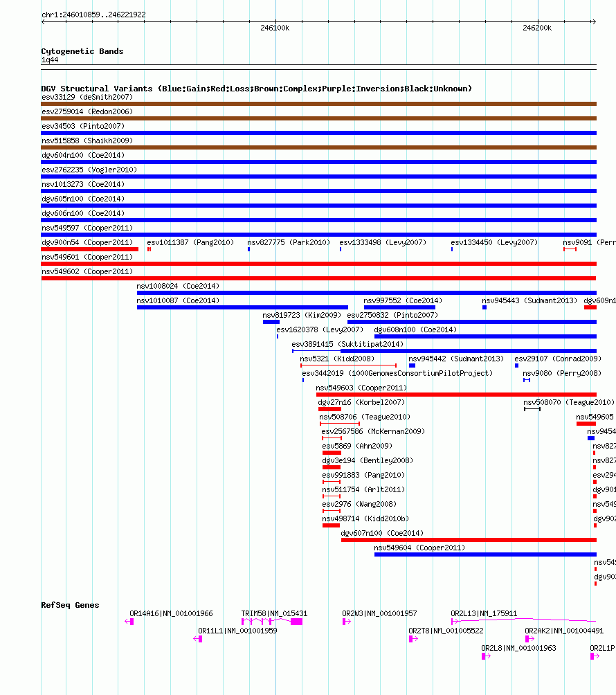Click the 1q44 cytogenetic band label
The width and height of the screenshot is (616, 695).
[50, 60]
